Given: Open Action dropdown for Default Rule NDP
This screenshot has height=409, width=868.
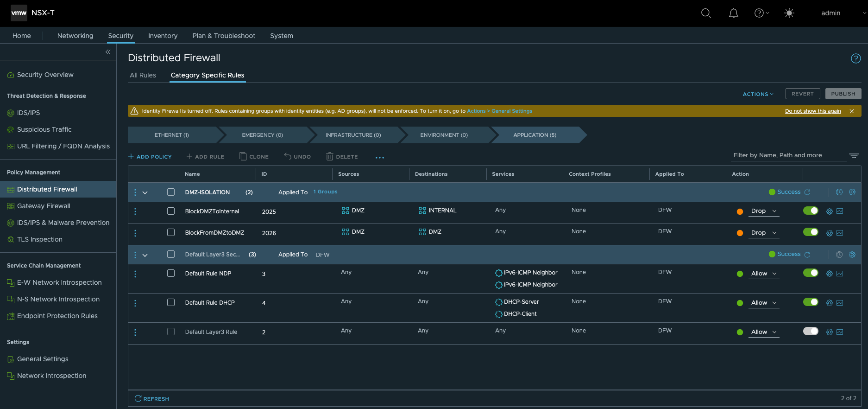Looking at the screenshot, I should 764,274.
